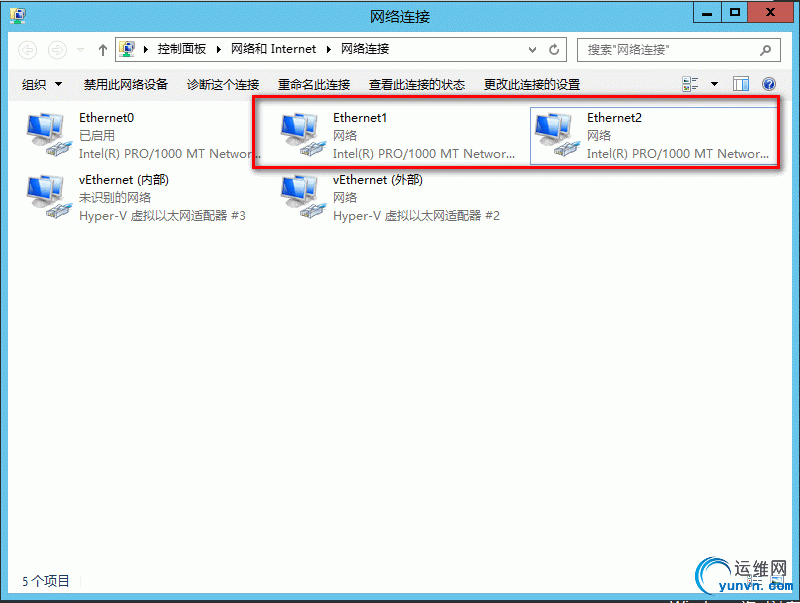Select the vEthernet (外部) adapter icon

(303, 197)
